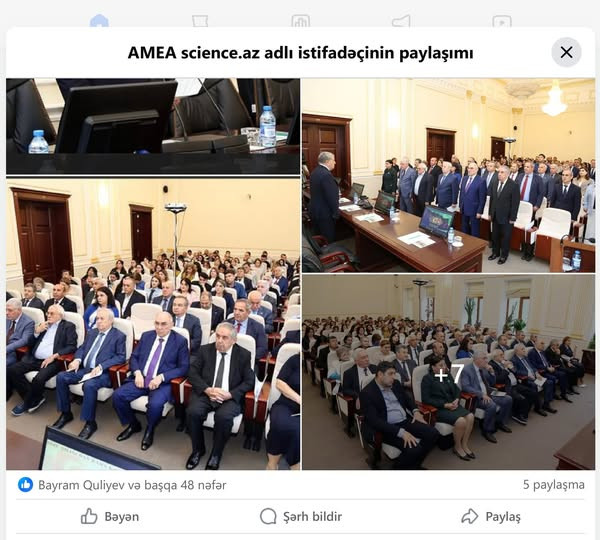Click the share arrow icon
Image resolution: width=600 pixels, height=540 pixels.
point(470,516)
